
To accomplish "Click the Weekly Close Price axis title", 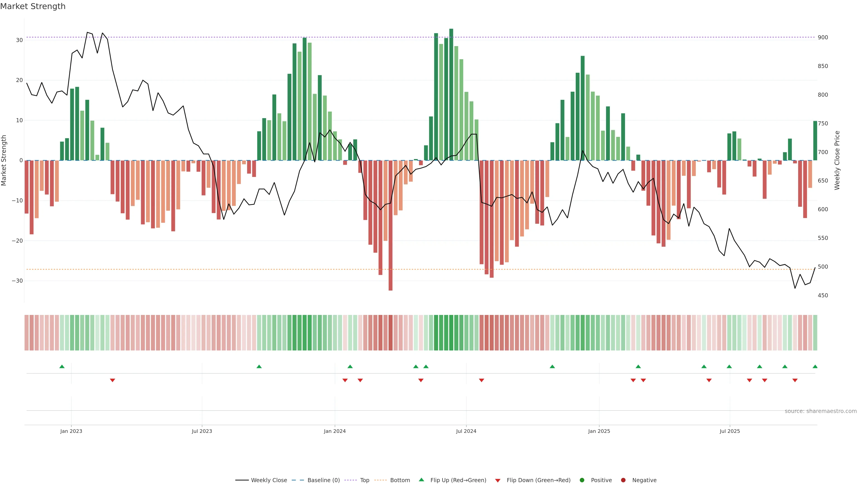I will point(837,160).
